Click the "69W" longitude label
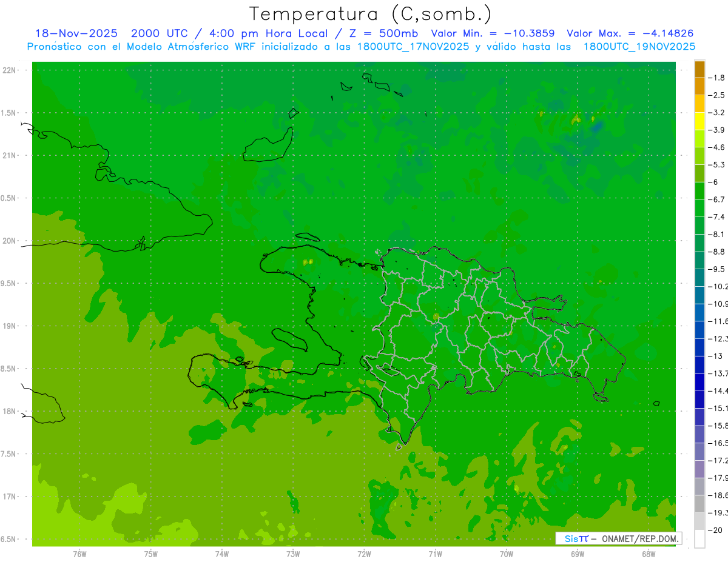This screenshot has height=562, width=728. click(578, 554)
